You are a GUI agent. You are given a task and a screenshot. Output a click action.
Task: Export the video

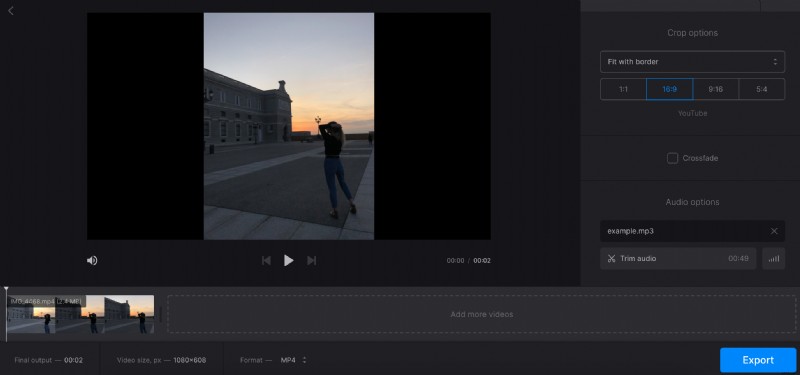coord(758,360)
